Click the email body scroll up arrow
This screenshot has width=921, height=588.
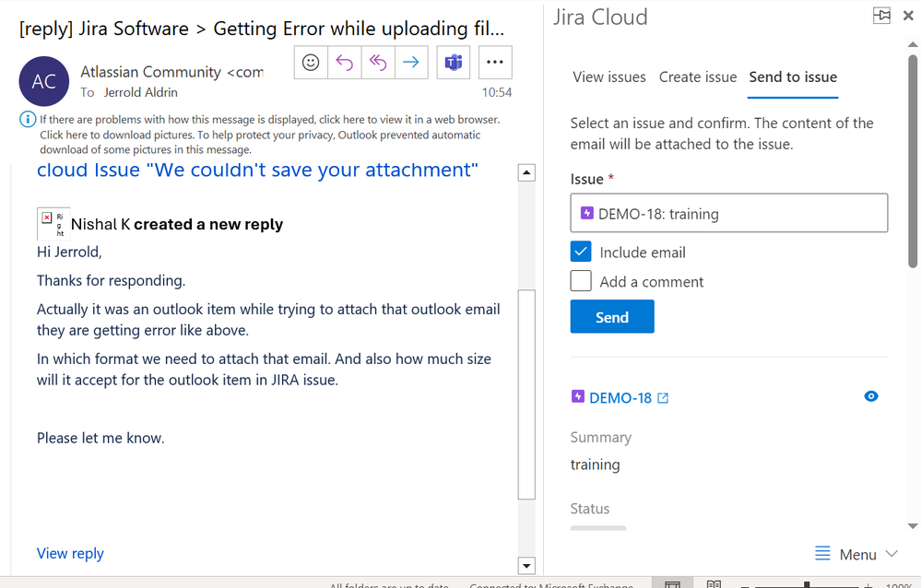(526, 172)
